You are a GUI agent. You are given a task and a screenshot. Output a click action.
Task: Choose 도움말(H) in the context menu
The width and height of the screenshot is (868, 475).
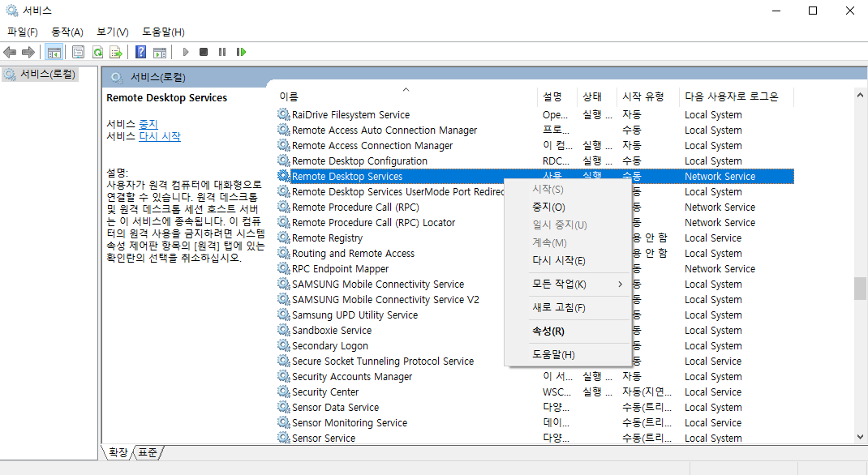click(568, 354)
